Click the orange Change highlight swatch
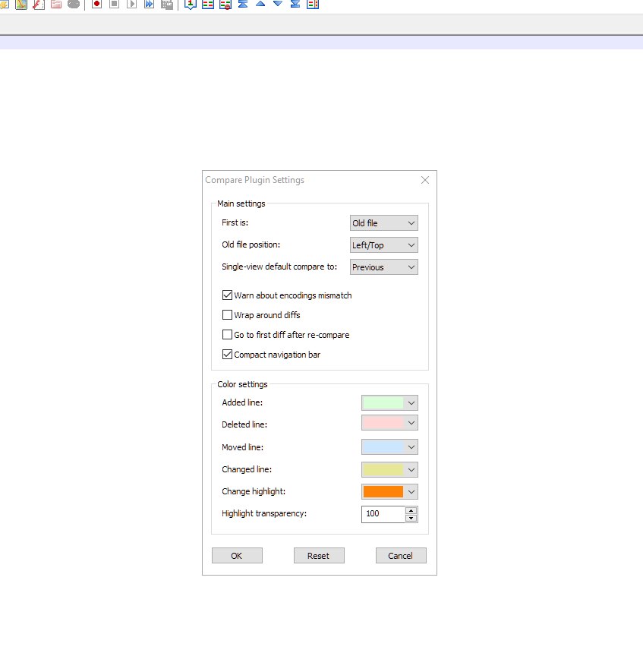 pos(383,492)
